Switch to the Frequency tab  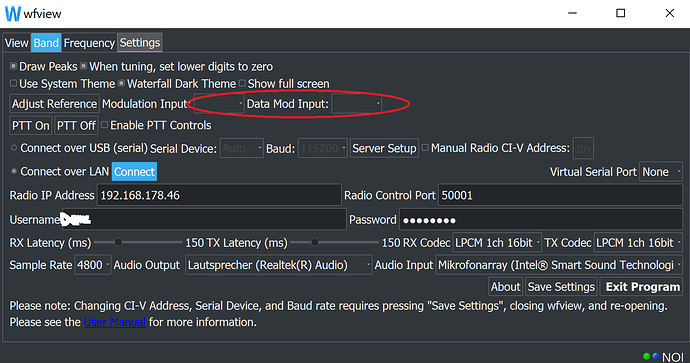pyautogui.click(x=89, y=43)
